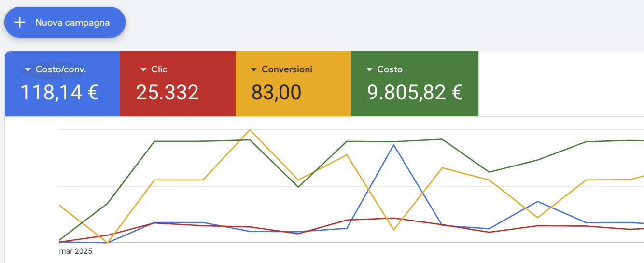
Task: Click the plus icon in Nuova campagna
Action: (x=20, y=22)
